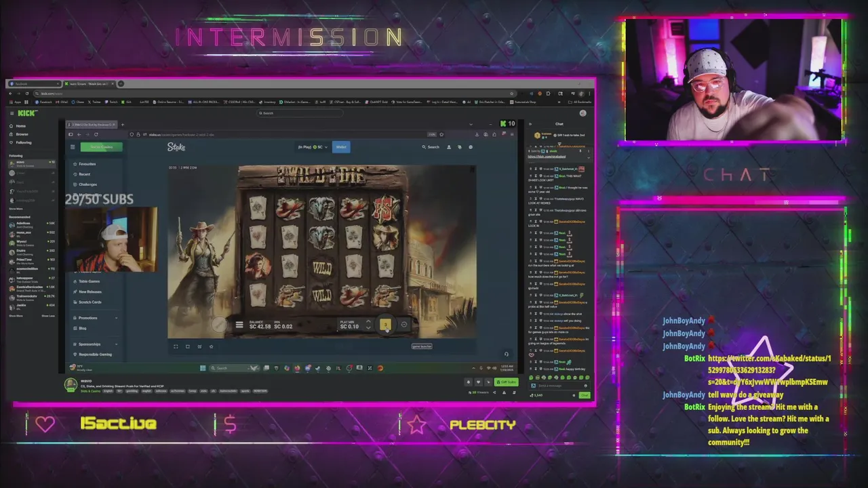Open the slot game menu icon
This screenshot has width=868, height=488.
(x=239, y=326)
